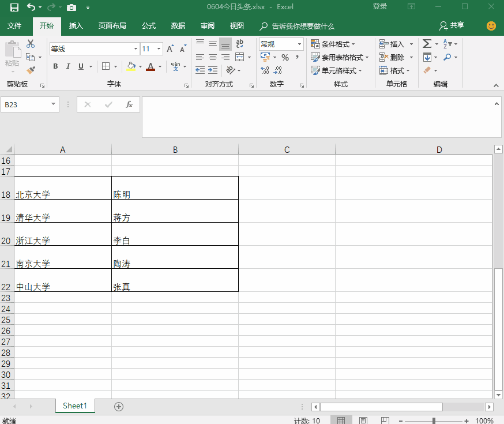Decrease decimal places
This screenshot has width=504, height=424.
pyautogui.click(x=278, y=70)
